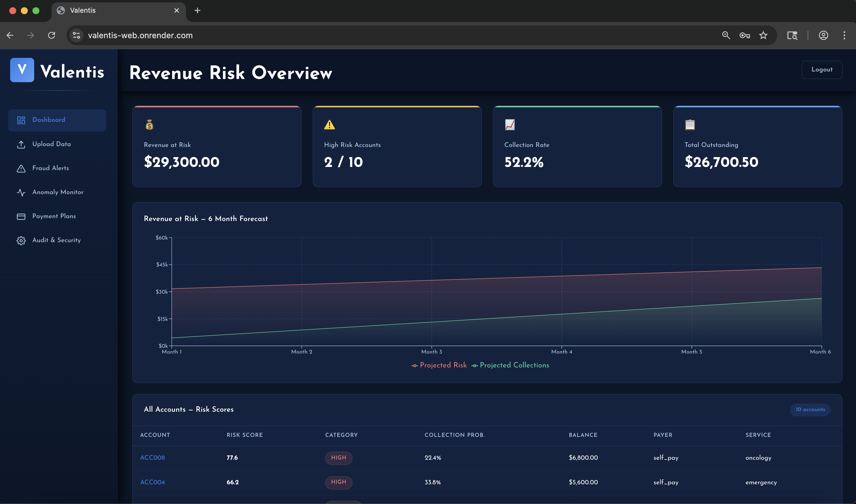The height and width of the screenshot is (504, 856).
Task: Click the Payment Plans card icon
Action: point(21,216)
